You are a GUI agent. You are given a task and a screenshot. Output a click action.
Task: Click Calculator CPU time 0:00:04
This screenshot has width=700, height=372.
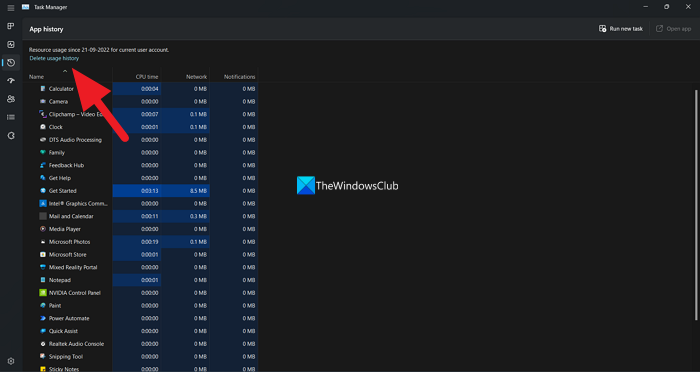pyautogui.click(x=137, y=89)
